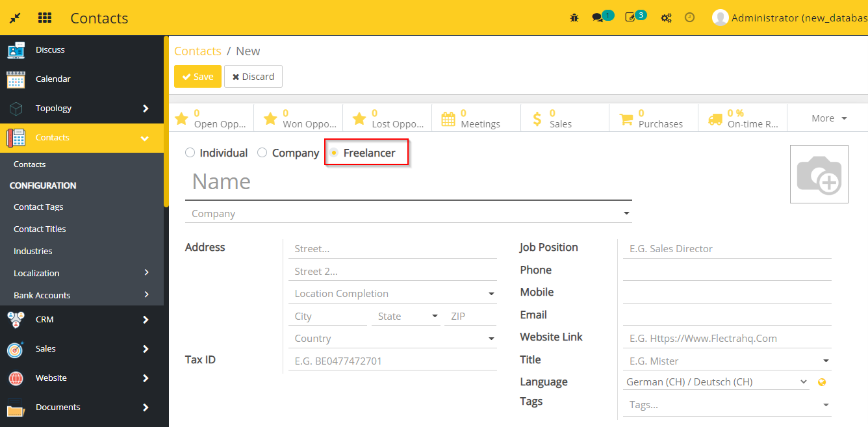Click the clock icon in top bar
Screen dimensions: 868x427
pos(689,18)
